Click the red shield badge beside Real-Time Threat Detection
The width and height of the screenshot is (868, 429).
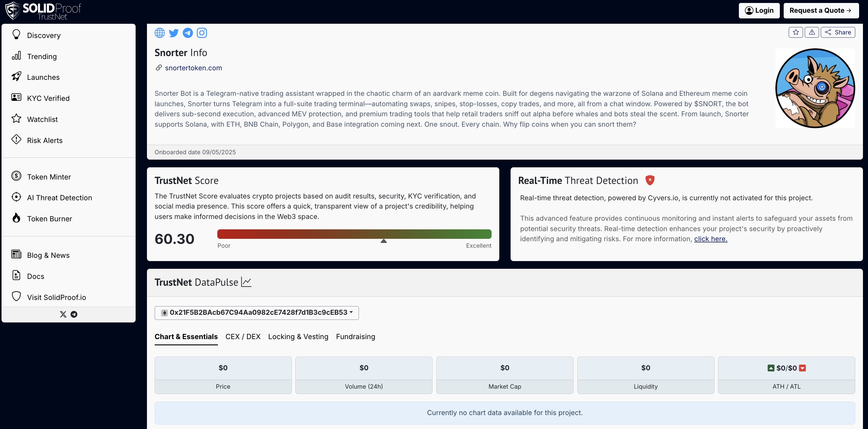(x=650, y=180)
